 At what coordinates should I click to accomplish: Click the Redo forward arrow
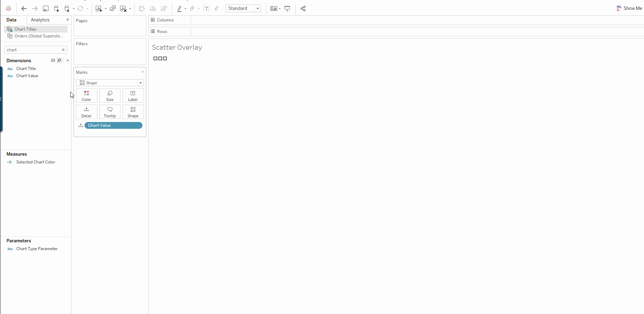(35, 8)
